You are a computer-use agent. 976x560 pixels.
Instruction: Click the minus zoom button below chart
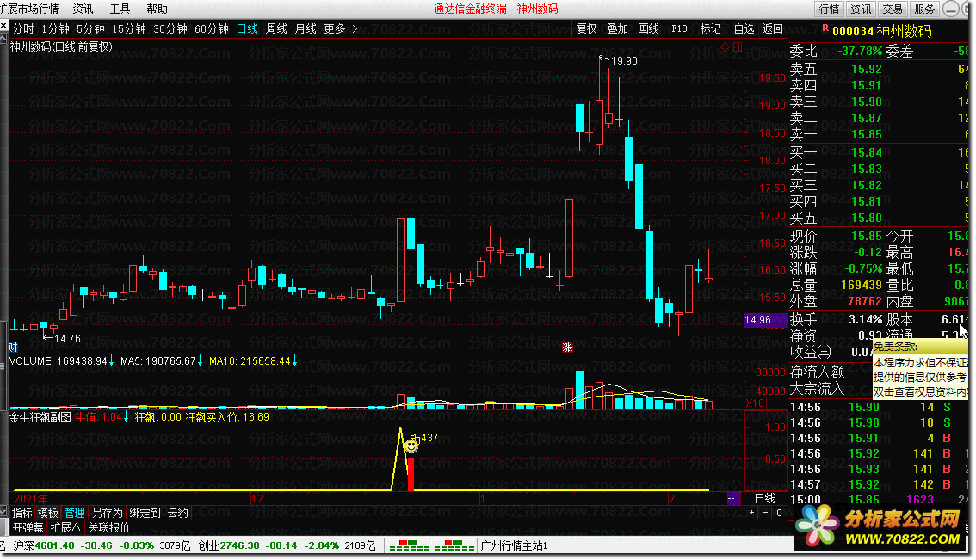(x=766, y=513)
